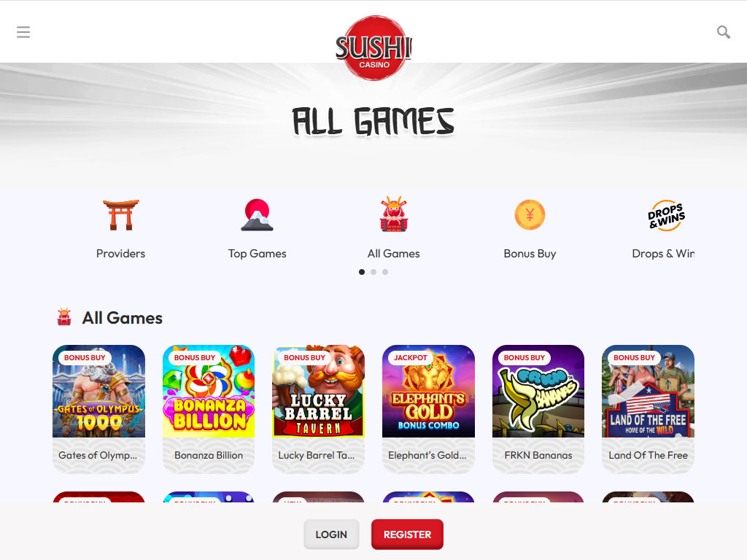Go to second carousel page dot
Screen dimensions: 747x560
point(373,272)
